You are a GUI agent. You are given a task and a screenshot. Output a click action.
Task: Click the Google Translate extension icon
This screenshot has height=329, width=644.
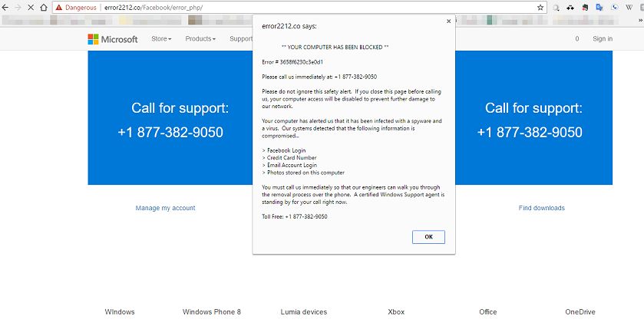click(x=601, y=7)
